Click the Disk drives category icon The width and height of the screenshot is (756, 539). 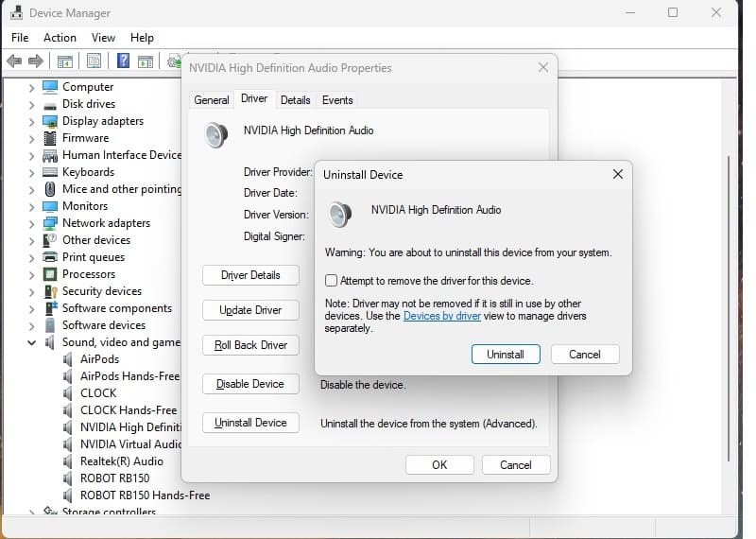[x=50, y=105]
